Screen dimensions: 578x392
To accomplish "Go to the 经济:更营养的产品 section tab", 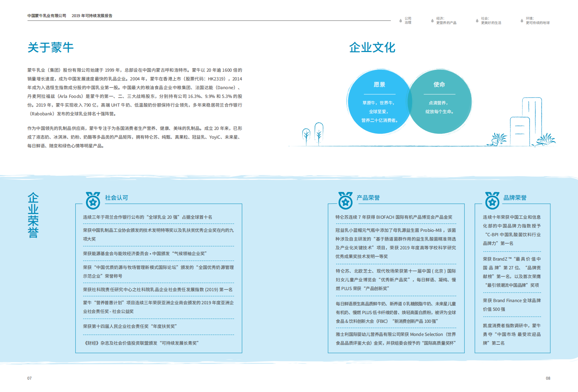I will click(446, 20).
